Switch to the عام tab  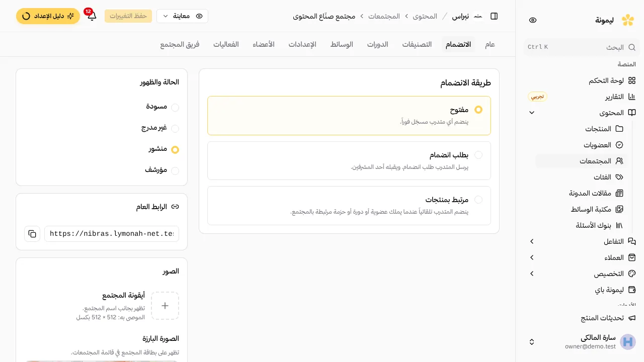pyautogui.click(x=490, y=44)
